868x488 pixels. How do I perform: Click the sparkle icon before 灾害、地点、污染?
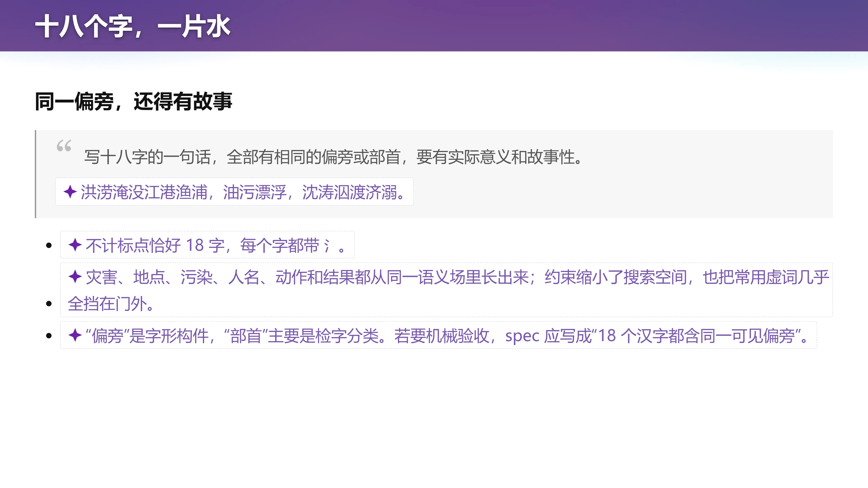click(75, 277)
